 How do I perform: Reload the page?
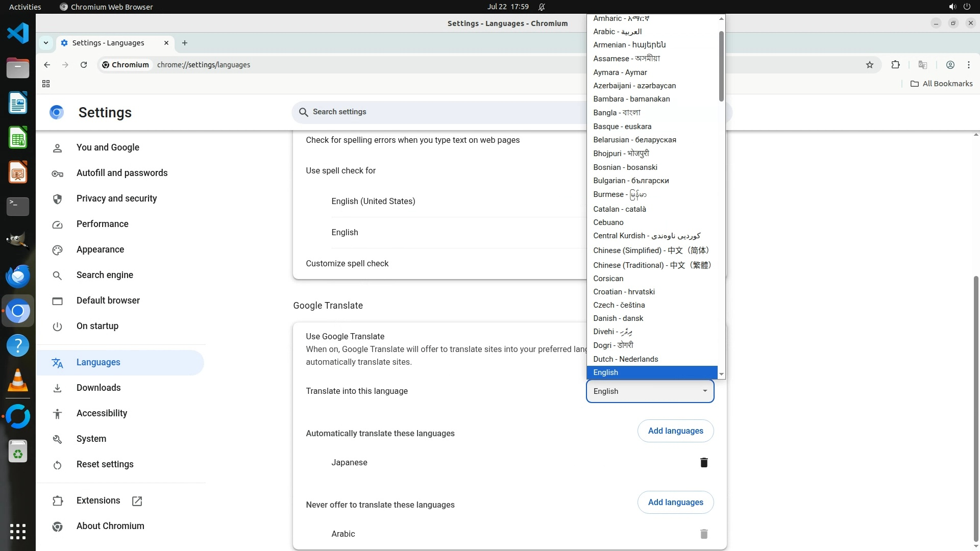tap(84, 65)
